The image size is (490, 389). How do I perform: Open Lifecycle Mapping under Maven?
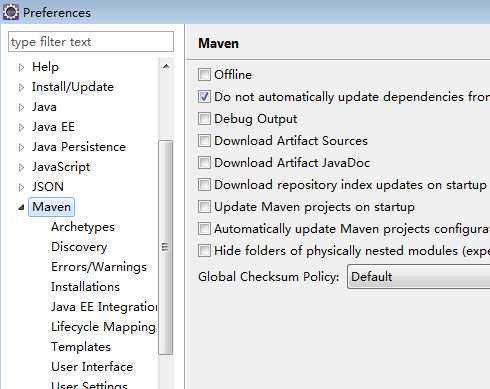[x=104, y=327]
